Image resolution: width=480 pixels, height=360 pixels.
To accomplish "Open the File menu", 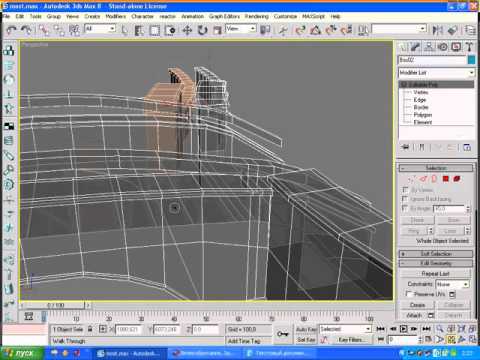I will [6, 16].
